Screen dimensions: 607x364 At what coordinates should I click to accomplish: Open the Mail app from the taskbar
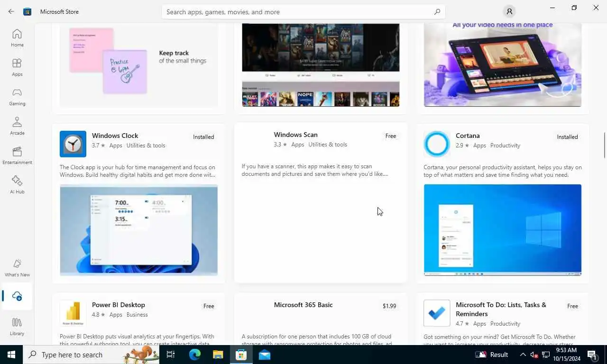264,355
